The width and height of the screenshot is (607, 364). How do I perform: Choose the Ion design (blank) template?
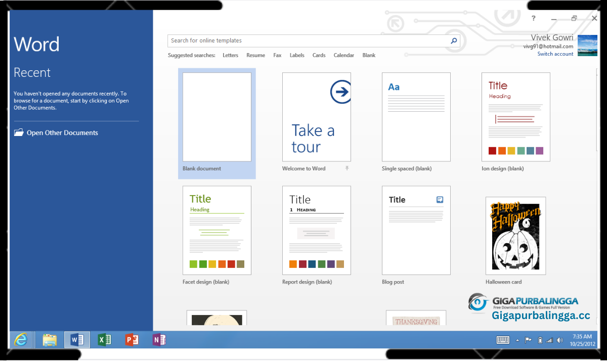click(516, 117)
